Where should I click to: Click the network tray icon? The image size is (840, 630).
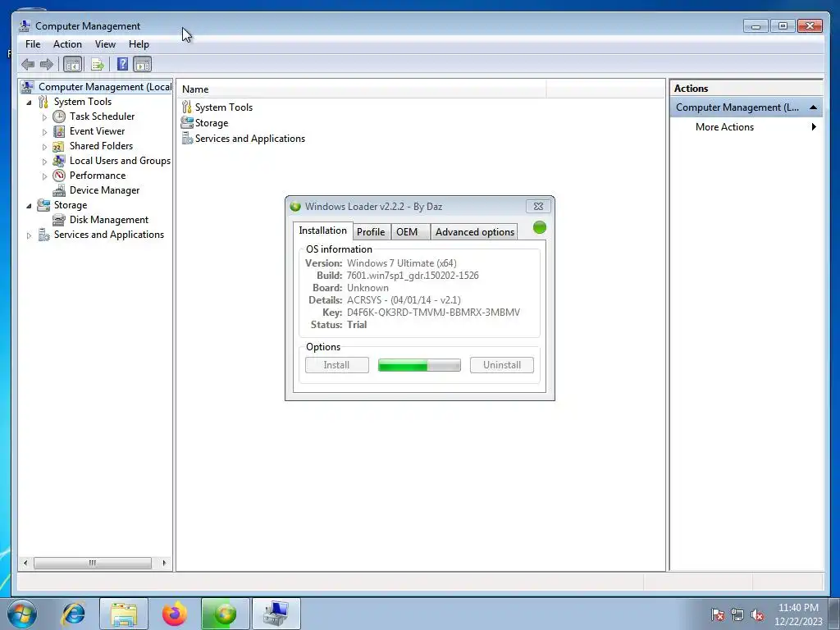(x=737, y=614)
